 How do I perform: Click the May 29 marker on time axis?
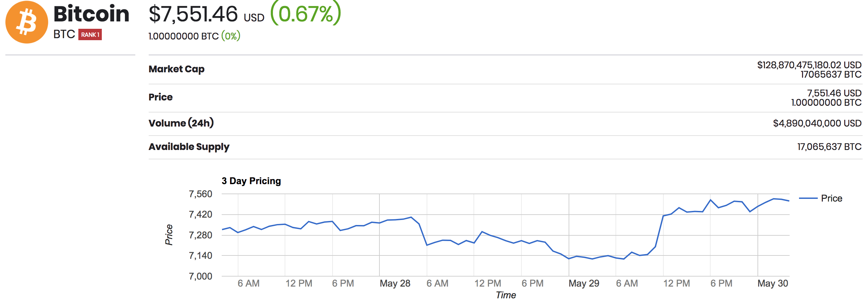(x=584, y=284)
